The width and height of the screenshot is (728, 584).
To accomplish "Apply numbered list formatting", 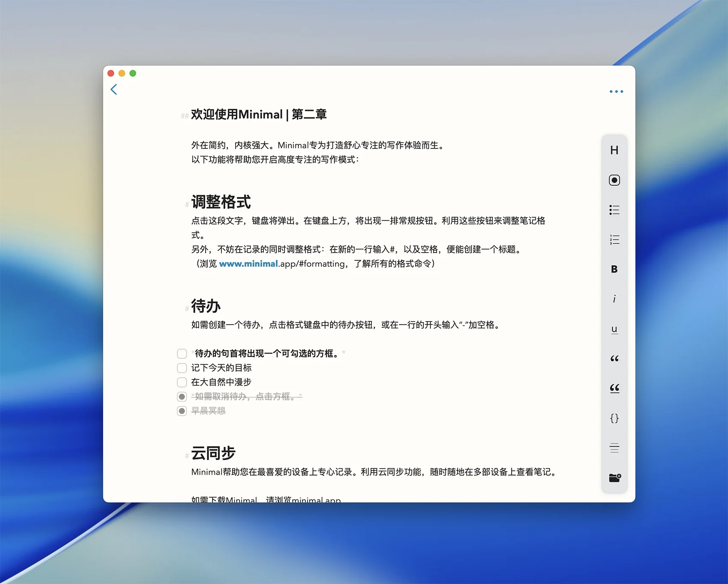I will coord(614,240).
